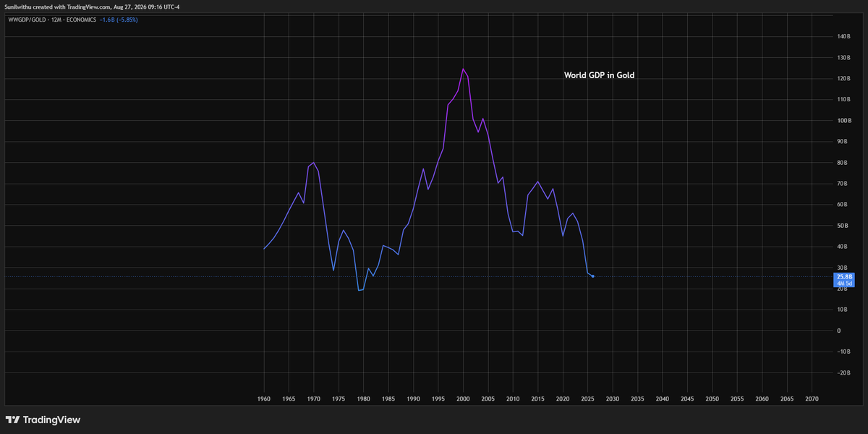Click the "4M 5d" bar countdown label

click(x=844, y=284)
